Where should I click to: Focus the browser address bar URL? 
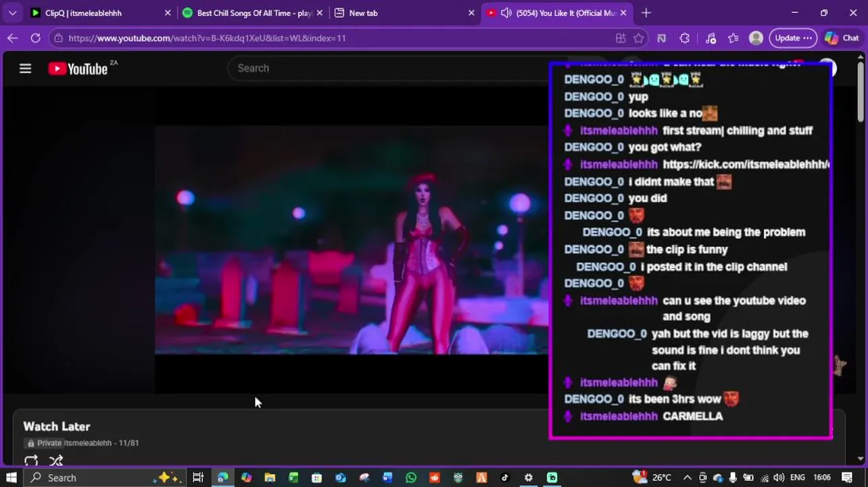tap(207, 38)
